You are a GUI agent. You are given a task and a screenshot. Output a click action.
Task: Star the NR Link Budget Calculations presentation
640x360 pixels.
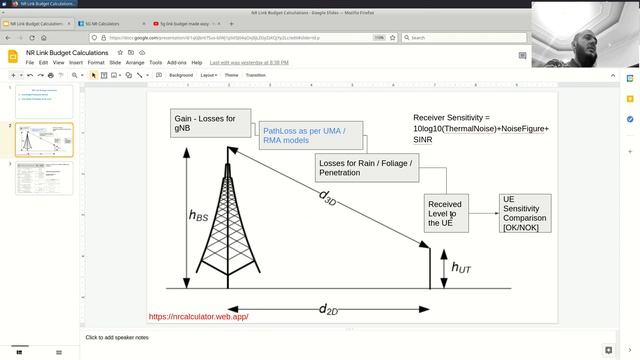120,53
